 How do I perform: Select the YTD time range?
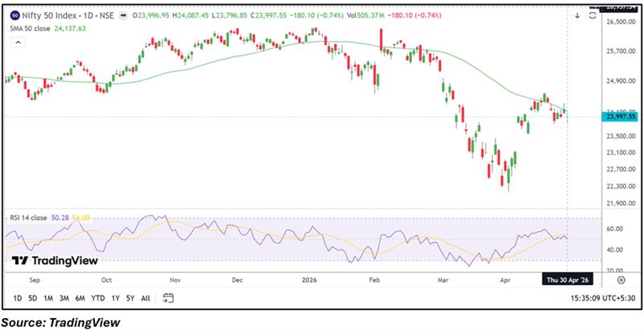coord(97,298)
